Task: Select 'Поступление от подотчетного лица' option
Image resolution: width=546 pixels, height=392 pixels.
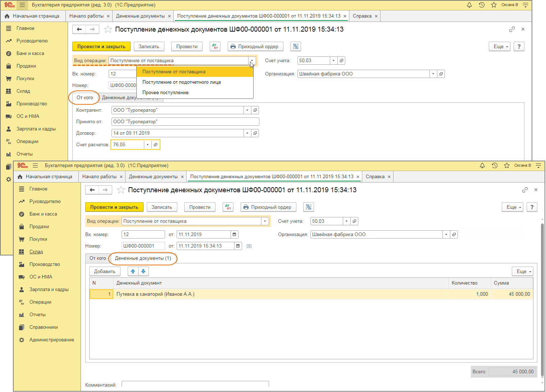Action: [181, 82]
